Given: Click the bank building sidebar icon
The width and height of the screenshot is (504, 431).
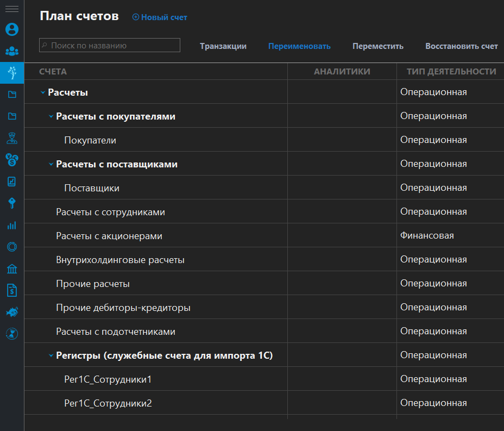Looking at the screenshot, I should point(11,268).
